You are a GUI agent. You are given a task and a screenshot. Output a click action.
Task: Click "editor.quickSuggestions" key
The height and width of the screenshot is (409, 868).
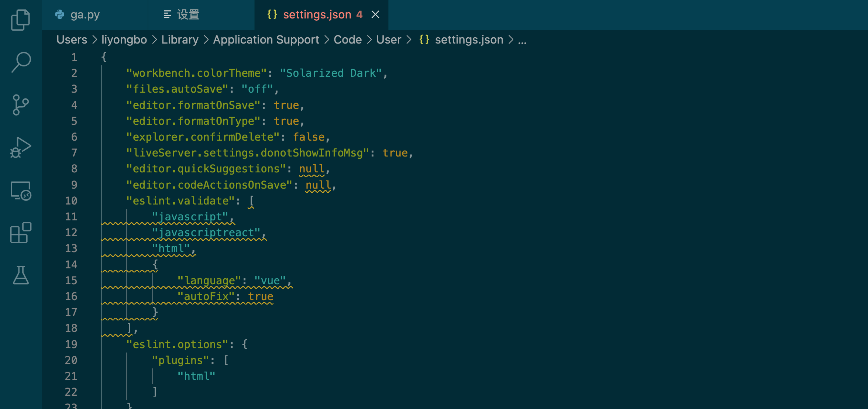coord(206,169)
